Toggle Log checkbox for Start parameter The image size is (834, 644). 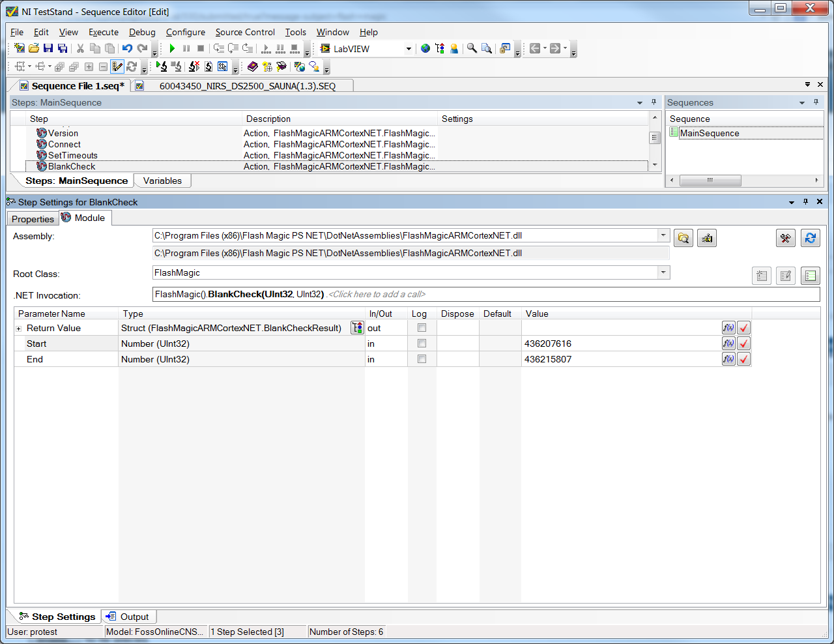(x=422, y=344)
